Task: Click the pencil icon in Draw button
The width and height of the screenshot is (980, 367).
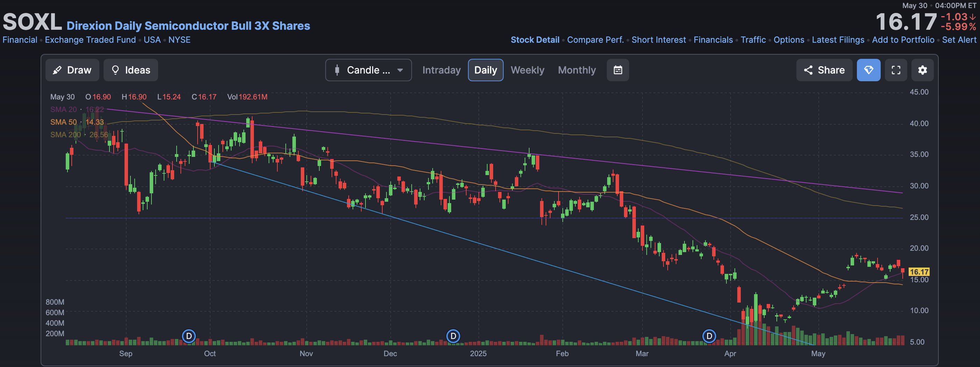Action: [57, 70]
